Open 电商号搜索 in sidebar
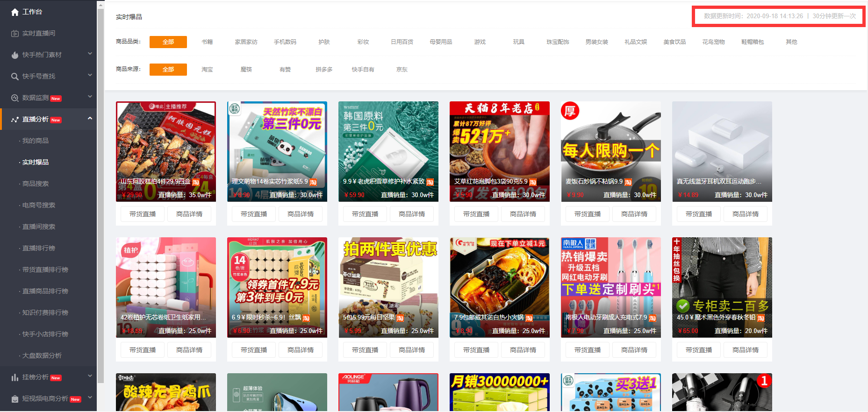Screen dimensions: 868x412 pyautogui.click(x=39, y=206)
